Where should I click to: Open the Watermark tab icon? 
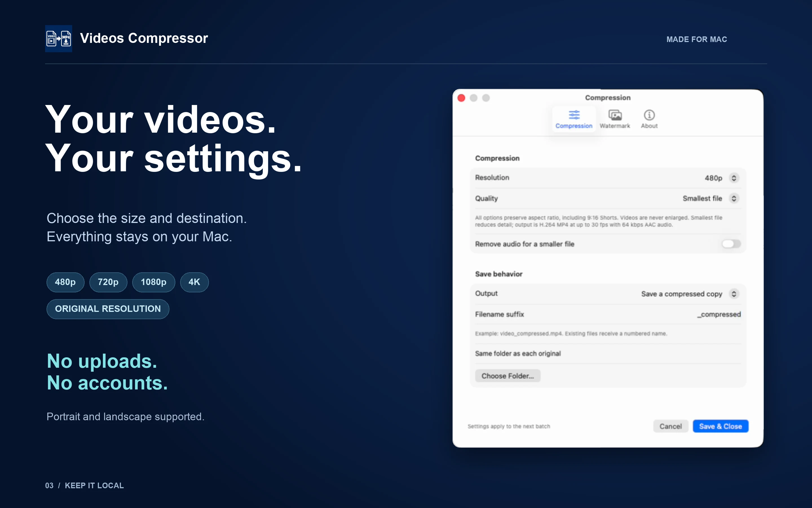615,115
